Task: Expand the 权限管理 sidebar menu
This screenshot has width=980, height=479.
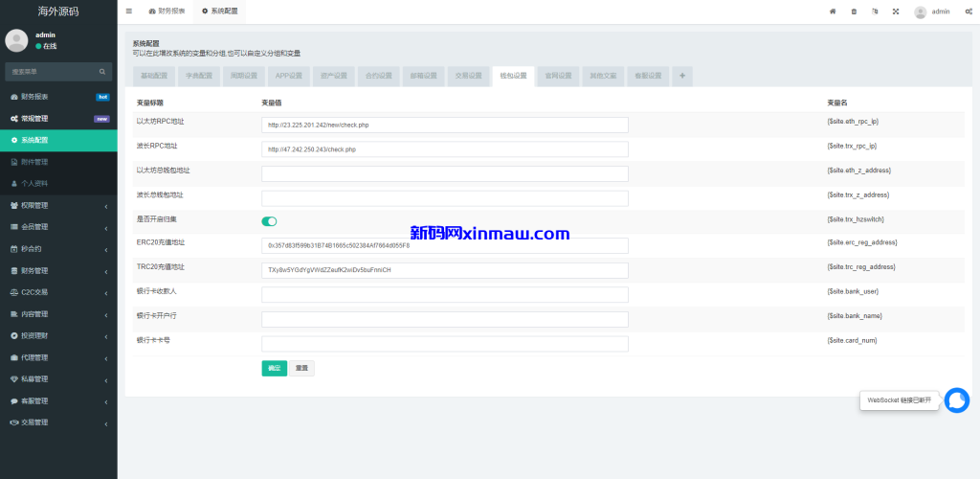Action: click(58, 205)
